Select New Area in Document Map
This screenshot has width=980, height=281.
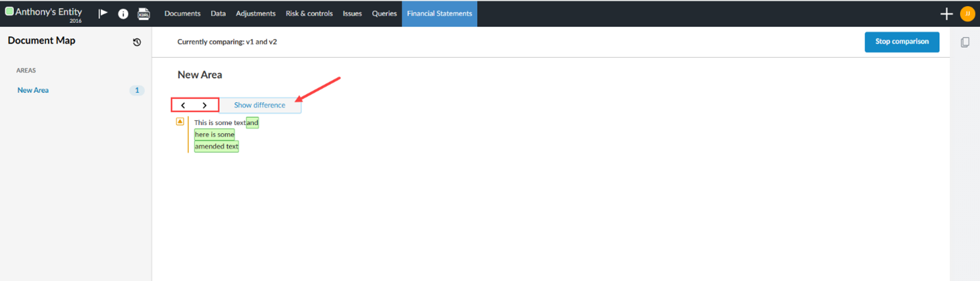33,90
